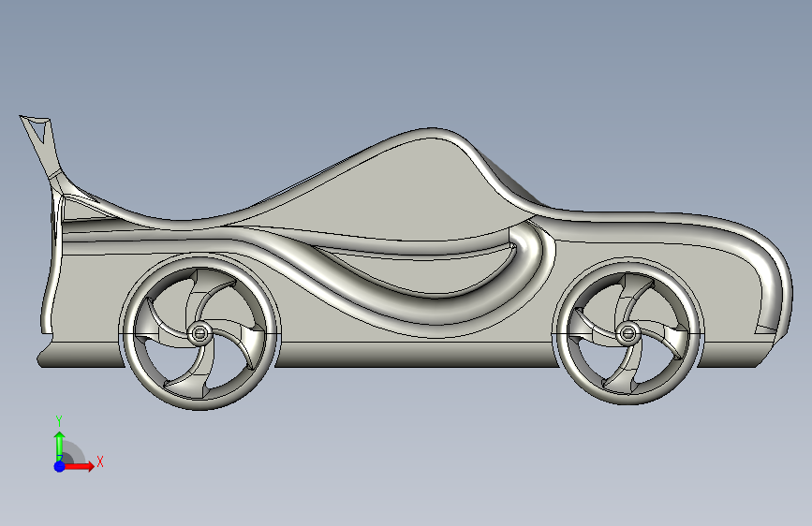Click the red X axis label
The height and width of the screenshot is (526, 812).
pos(100,461)
